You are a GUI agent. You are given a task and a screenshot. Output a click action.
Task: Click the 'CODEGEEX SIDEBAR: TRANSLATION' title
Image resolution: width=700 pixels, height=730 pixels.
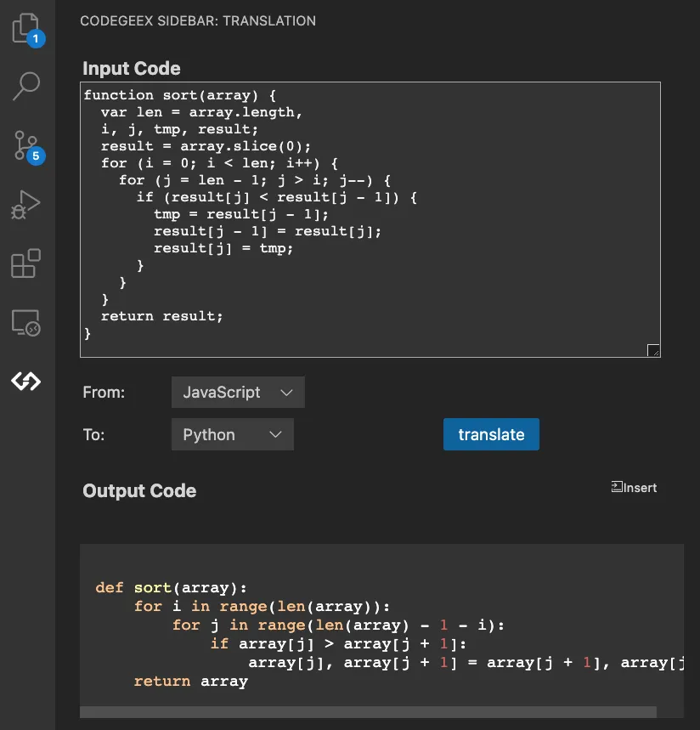coord(198,21)
